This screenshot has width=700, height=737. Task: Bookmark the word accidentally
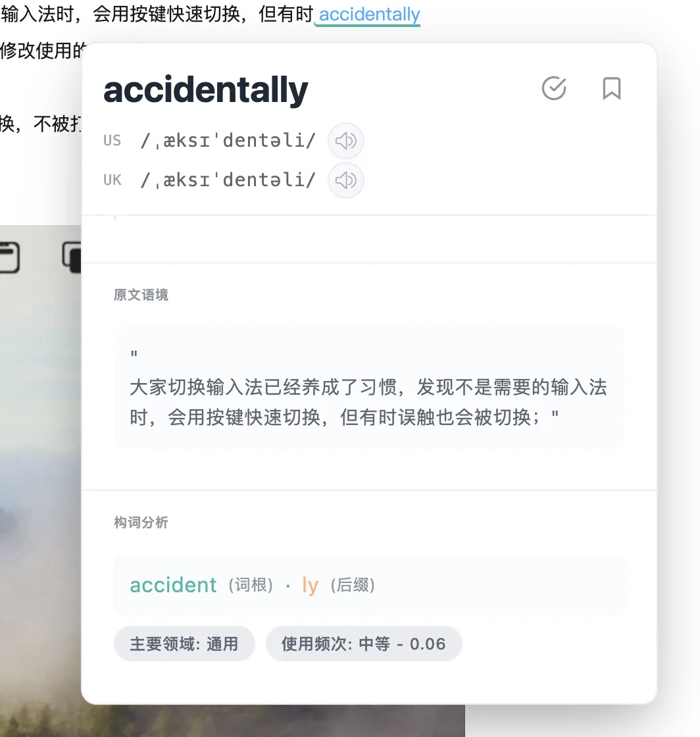pos(612,88)
